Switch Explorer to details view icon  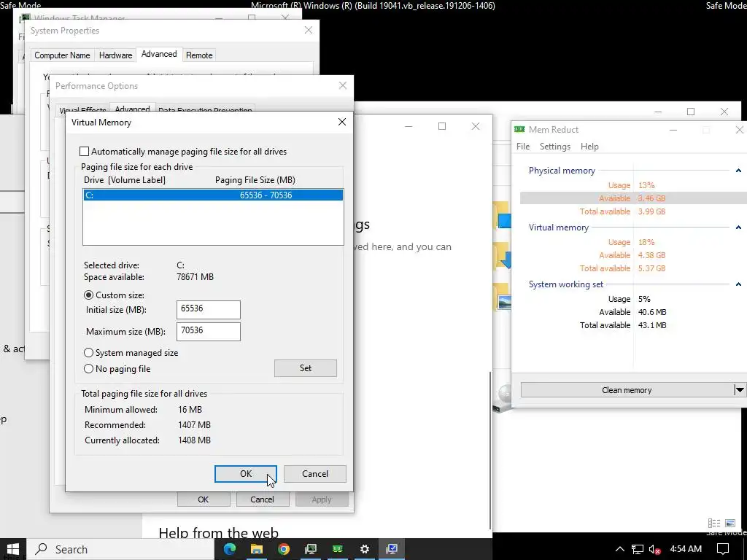(x=713, y=523)
